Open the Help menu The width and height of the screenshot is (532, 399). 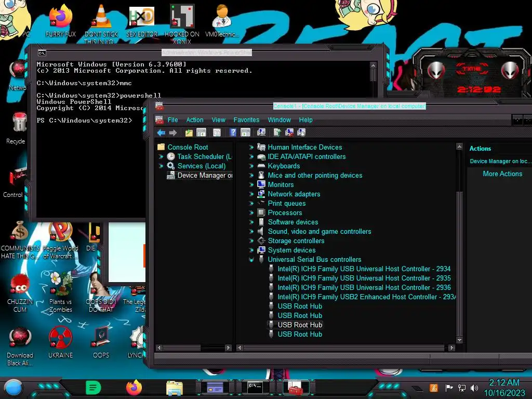coord(305,120)
